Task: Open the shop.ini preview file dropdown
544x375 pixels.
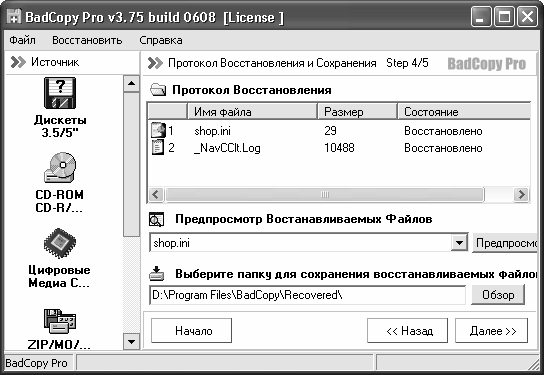Action: coord(459,243)
